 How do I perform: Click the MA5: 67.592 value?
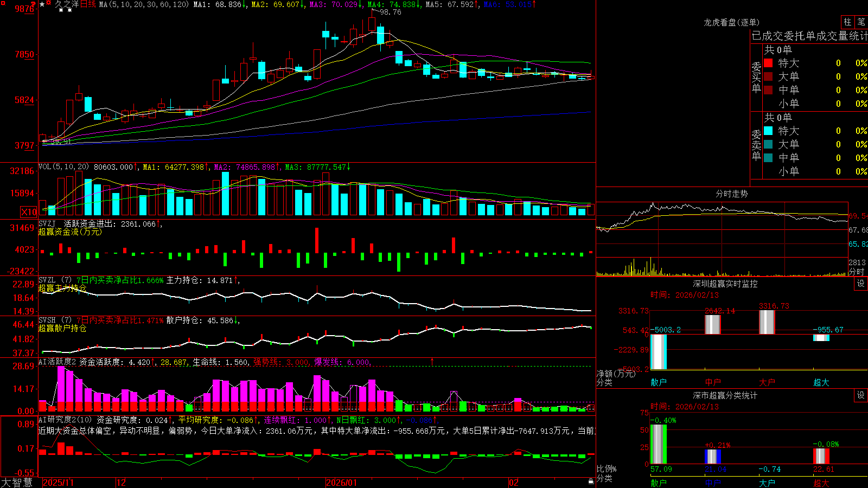coord(451,4)
